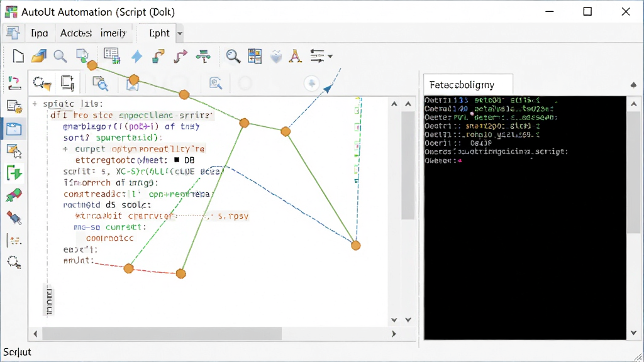This screenshot has height=362, width=644.
Task: Click the code line 'ractmetd d5 soolc:'
Action: click(x=107, y=205)
